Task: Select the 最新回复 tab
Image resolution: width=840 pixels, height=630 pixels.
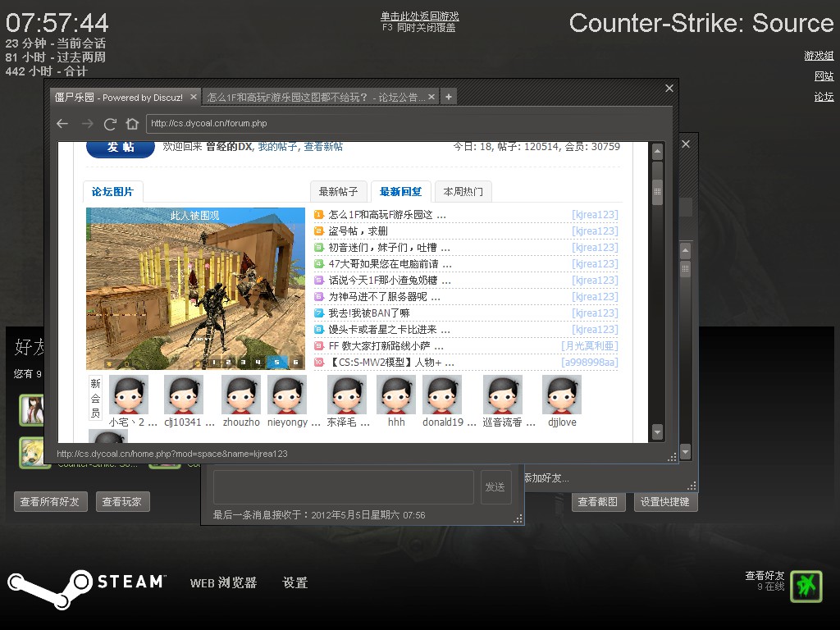Action: pyautogui.click(x=400, y=192)
